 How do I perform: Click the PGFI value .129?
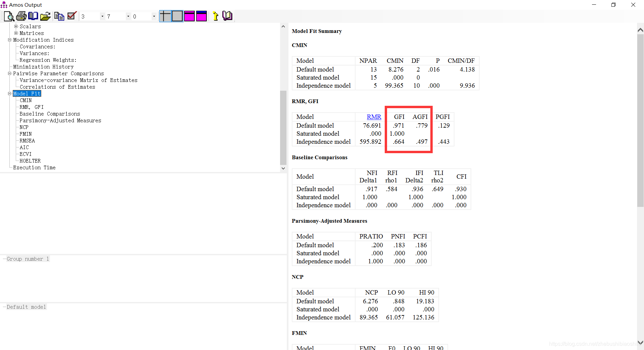click(444, 125)
